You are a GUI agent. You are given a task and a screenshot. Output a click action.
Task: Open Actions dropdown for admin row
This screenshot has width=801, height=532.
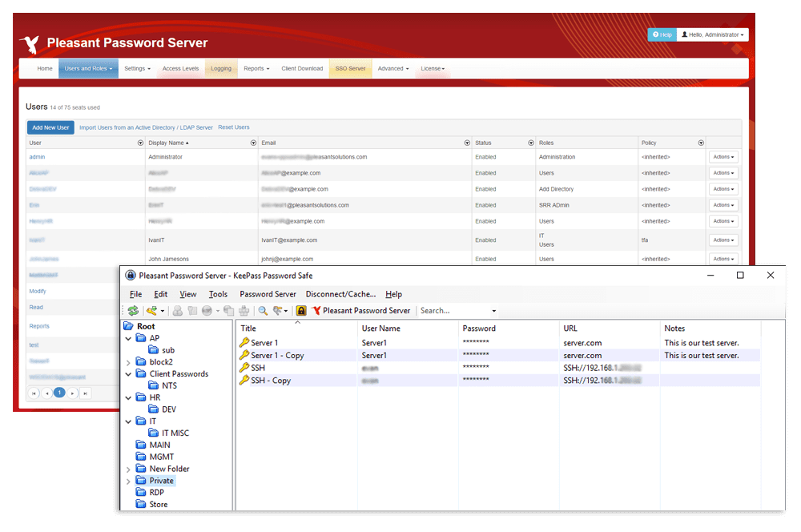point(723,157)
